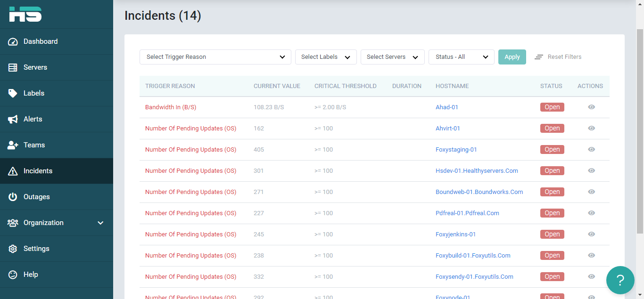Open the Labels menu item

pos(57,93)
